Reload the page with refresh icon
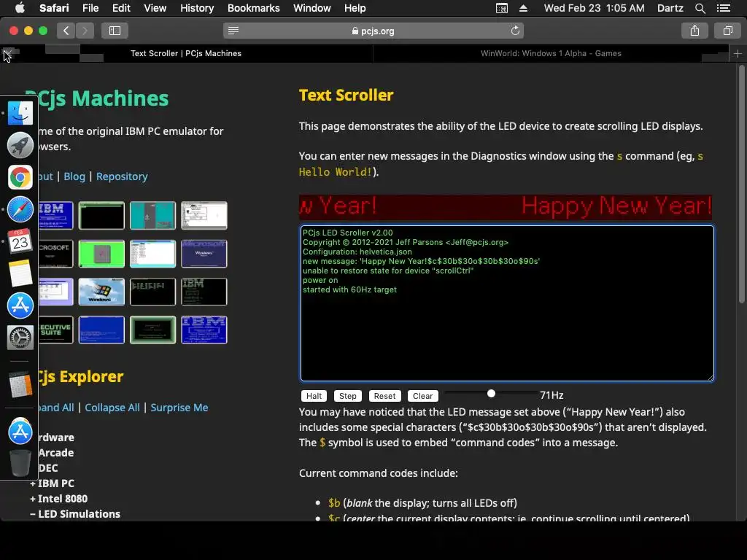Screen dimensions: 747x560 click(x=515, y=31)
